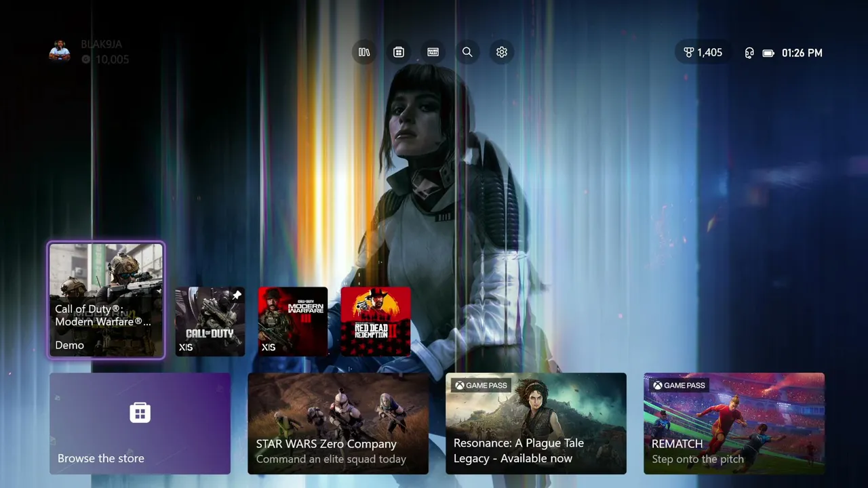
Task: Click the 01:26 PM clock
Action: (802, 53)
